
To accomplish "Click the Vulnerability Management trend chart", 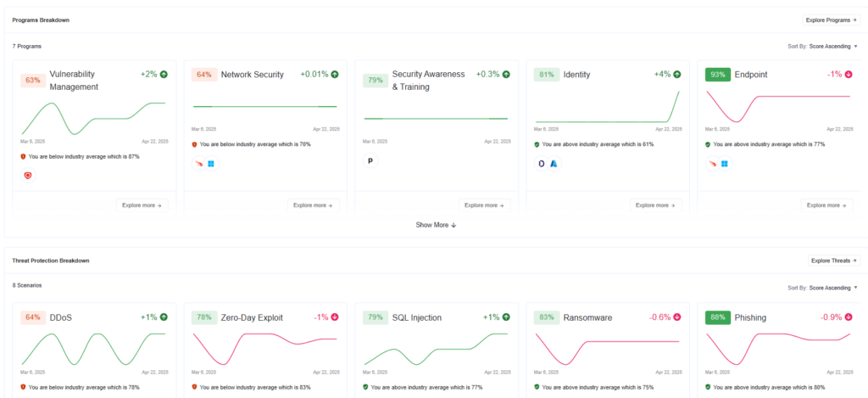I will (x=93, y=119).
